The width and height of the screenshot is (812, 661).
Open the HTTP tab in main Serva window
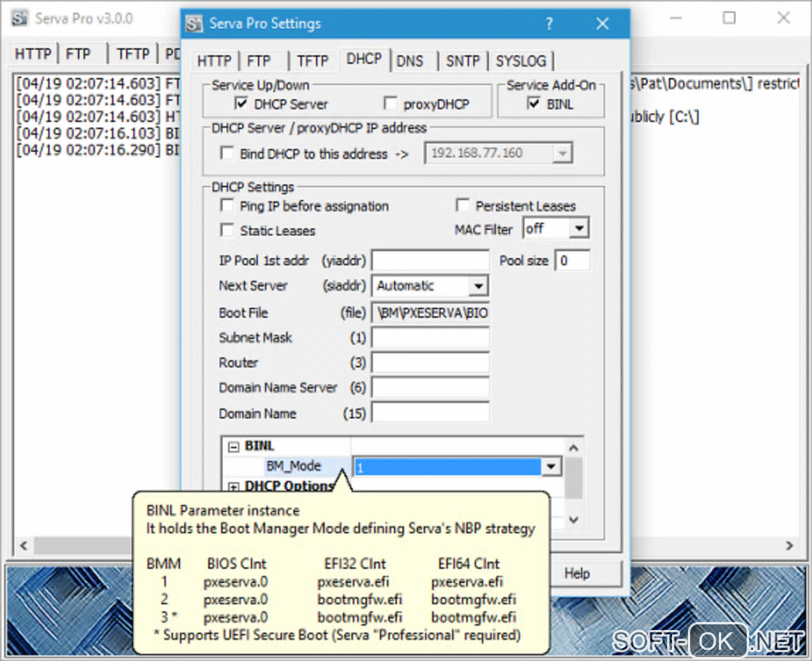[x=33, y=54]
